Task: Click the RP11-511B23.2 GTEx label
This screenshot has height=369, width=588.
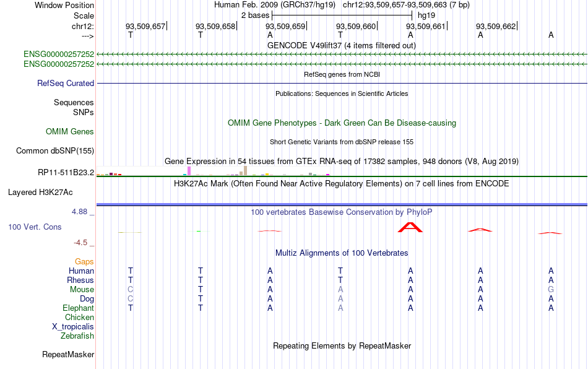Action: (x=66, y=173)
